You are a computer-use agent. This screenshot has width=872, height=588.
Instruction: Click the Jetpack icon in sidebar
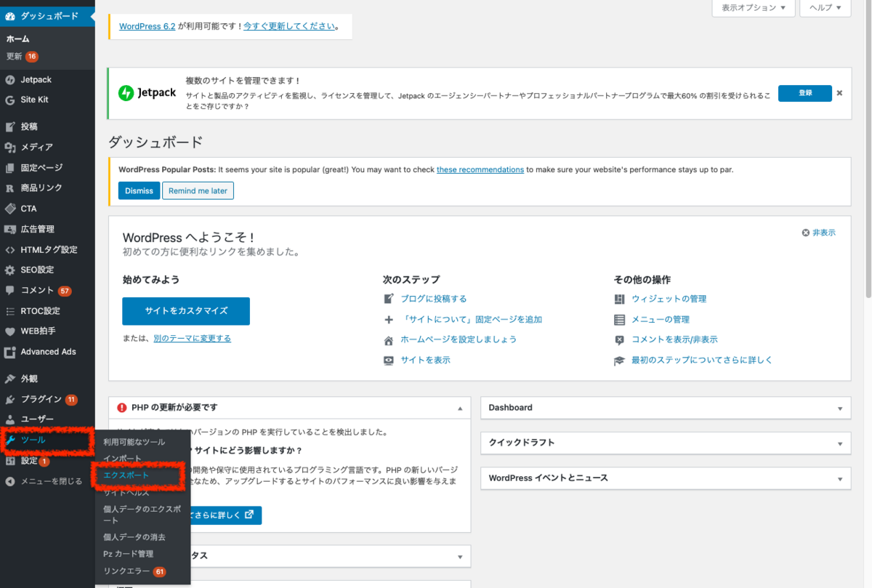[10, 80]
